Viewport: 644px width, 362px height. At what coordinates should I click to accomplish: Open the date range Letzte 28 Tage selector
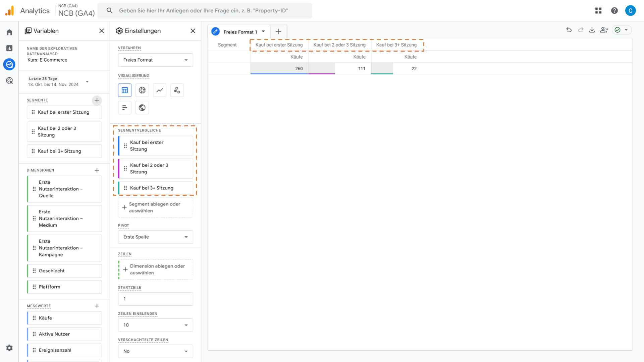[x=58, y=82]
